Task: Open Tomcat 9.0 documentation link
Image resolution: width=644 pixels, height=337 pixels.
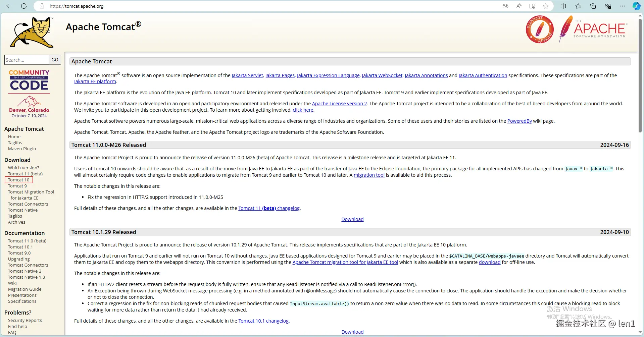Action: point(19,253)
